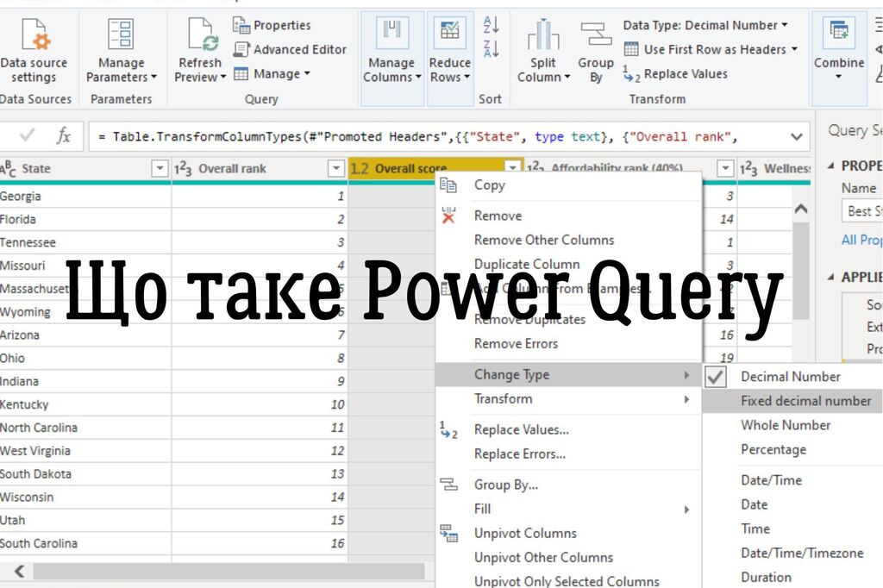Open the Overall rank column filter dropdown
This screenshot has width=883, height=588.
point(336,168)
